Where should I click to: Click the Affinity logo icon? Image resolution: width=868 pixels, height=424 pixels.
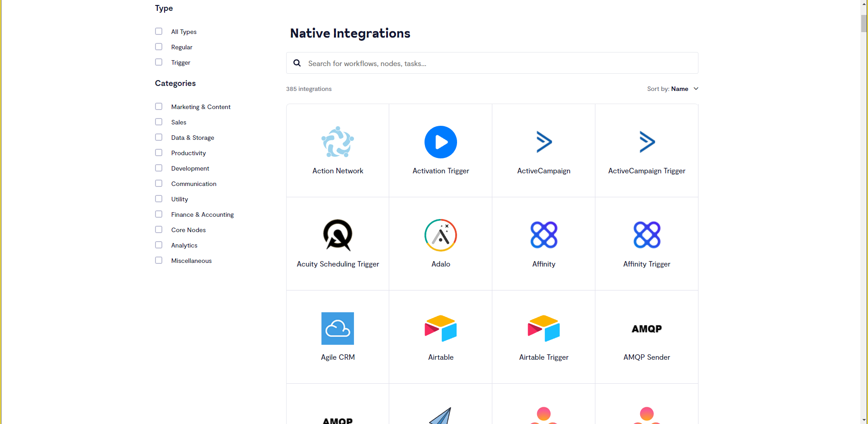544,235
